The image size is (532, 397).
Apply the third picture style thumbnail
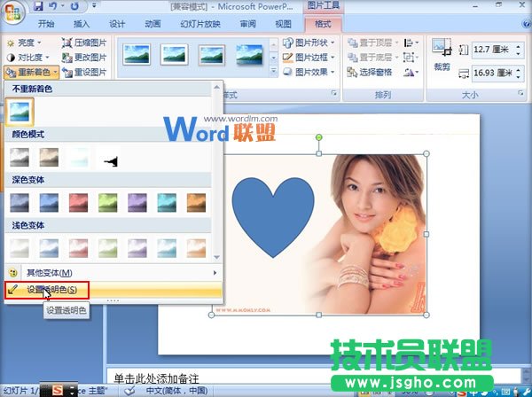[212, 55]
